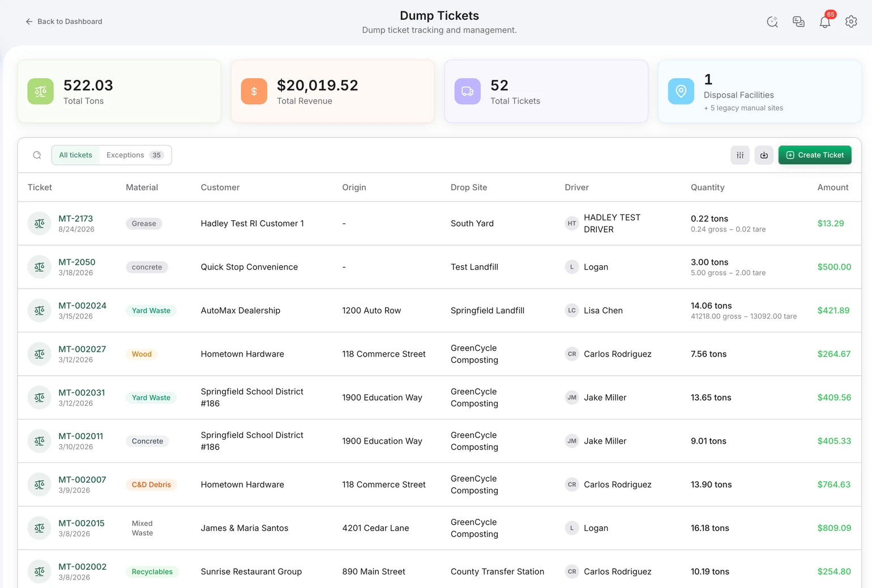Click the LC avatar for Lisa Chen
Viewport: 872px width, 588px height.
(x=572, y=311)
